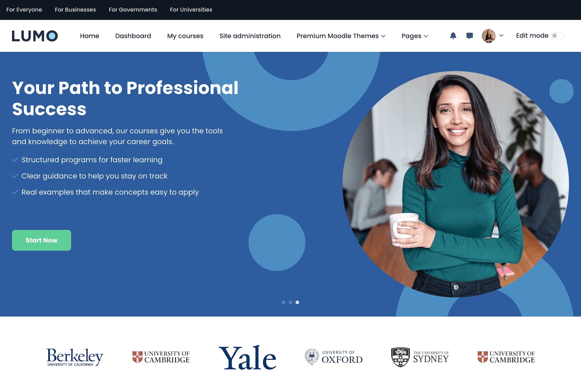Open the For Businesses link
The image size is (581, 392).
click(75, 10)
